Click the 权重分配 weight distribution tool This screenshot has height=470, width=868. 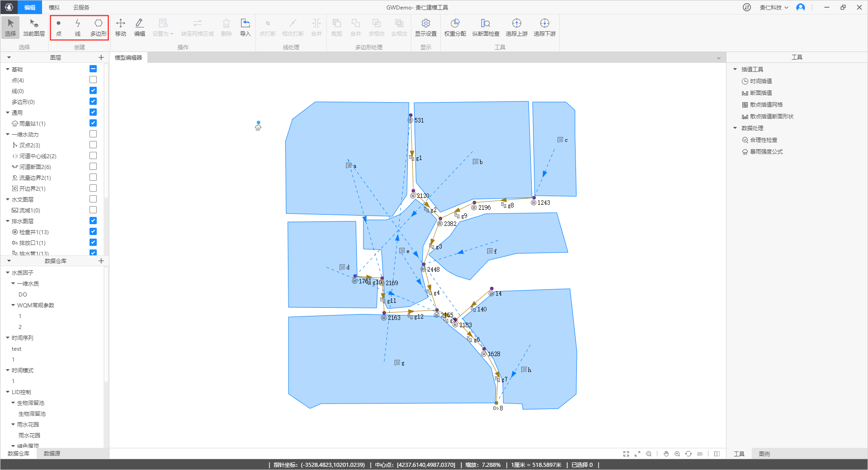tap(455, 27)
